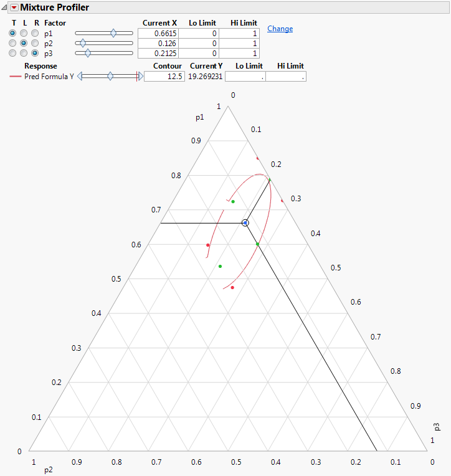
Task: Click the p3 axis label at the bottom right
Action: 437,427
